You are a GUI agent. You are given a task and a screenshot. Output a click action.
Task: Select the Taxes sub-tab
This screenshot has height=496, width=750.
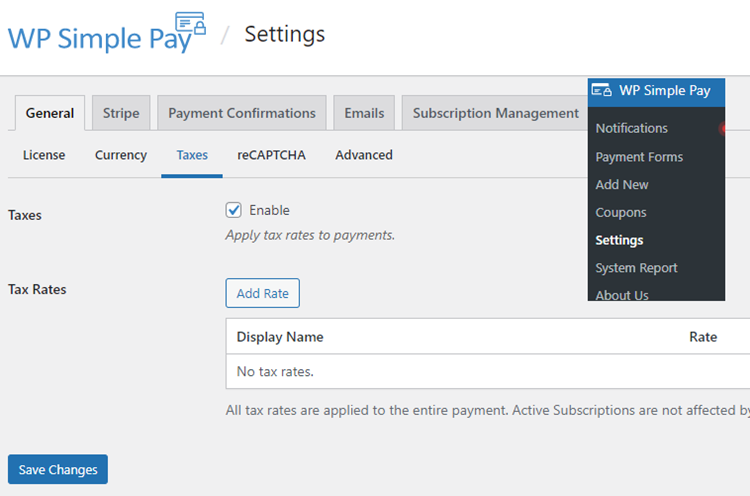click(x=192, y=155)
